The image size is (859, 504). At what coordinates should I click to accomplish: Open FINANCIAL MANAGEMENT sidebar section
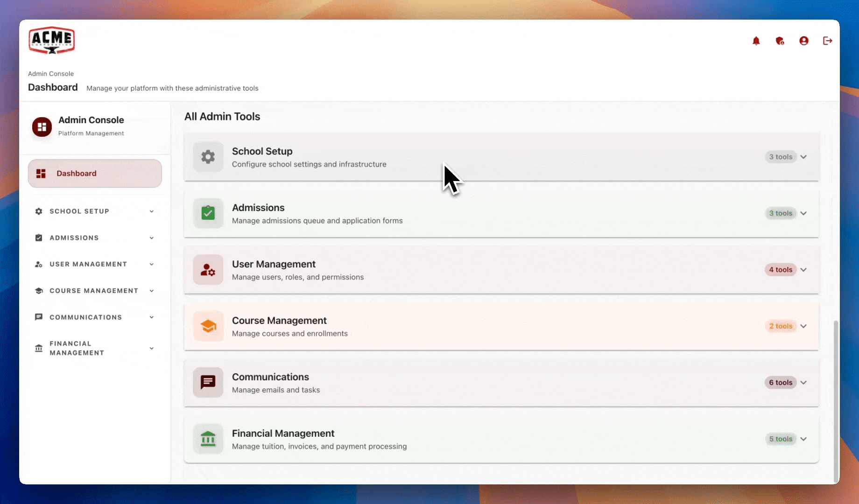pyautogui.click(x=95, y=349)
